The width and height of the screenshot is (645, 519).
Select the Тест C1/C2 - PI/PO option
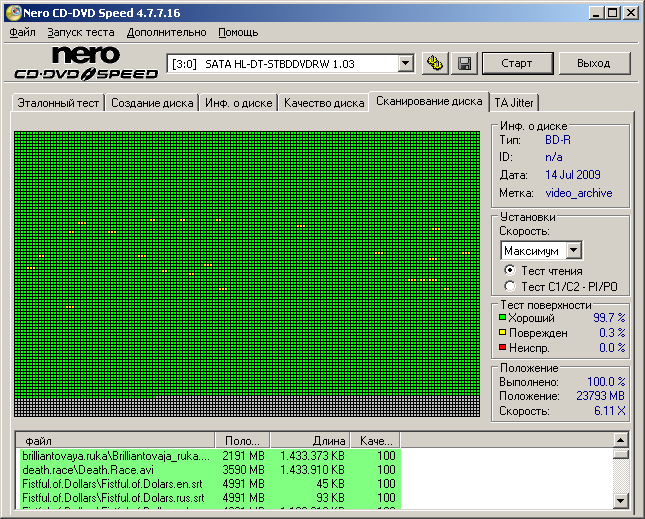click(x=510, y=287)
